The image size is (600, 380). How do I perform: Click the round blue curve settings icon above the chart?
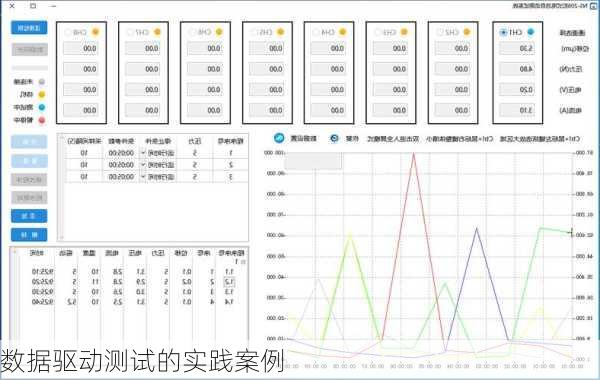pyautogui.click(x=279, y=138)
